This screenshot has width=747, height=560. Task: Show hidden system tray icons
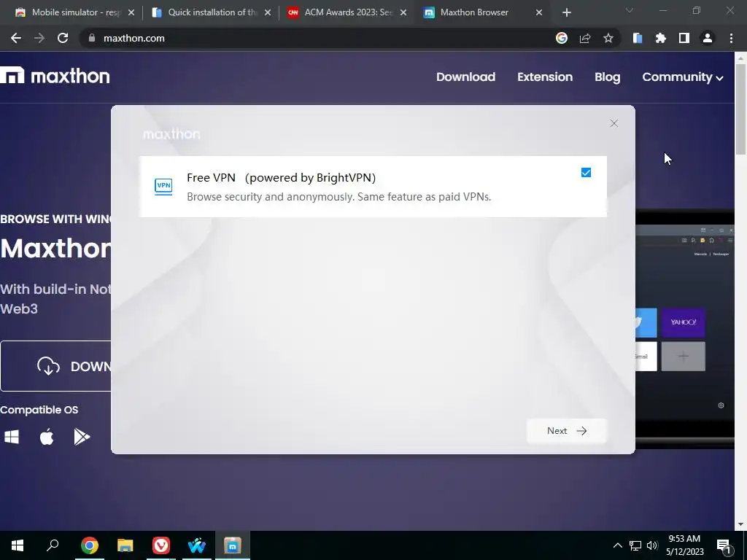point(617,545)
